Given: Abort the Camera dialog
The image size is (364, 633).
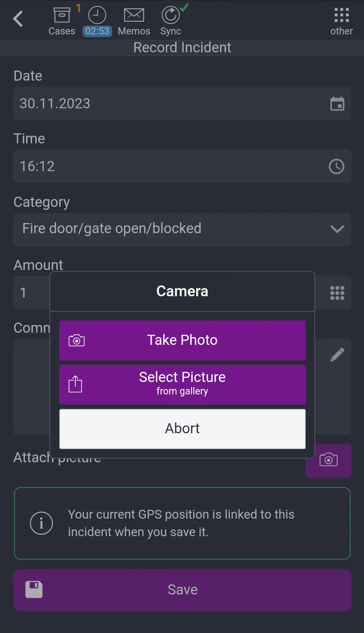Looking at the screenshot, I should 182,428.
